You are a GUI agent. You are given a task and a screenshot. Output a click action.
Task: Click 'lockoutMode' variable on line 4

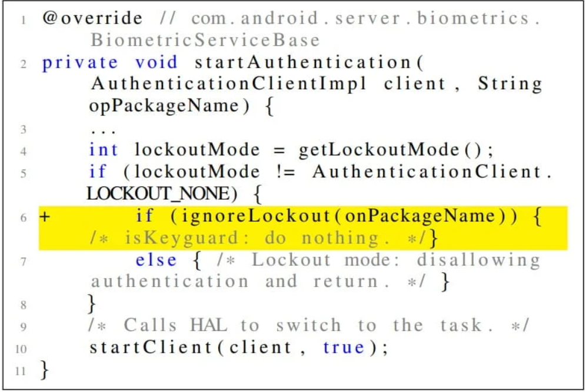tap(197, 150)
